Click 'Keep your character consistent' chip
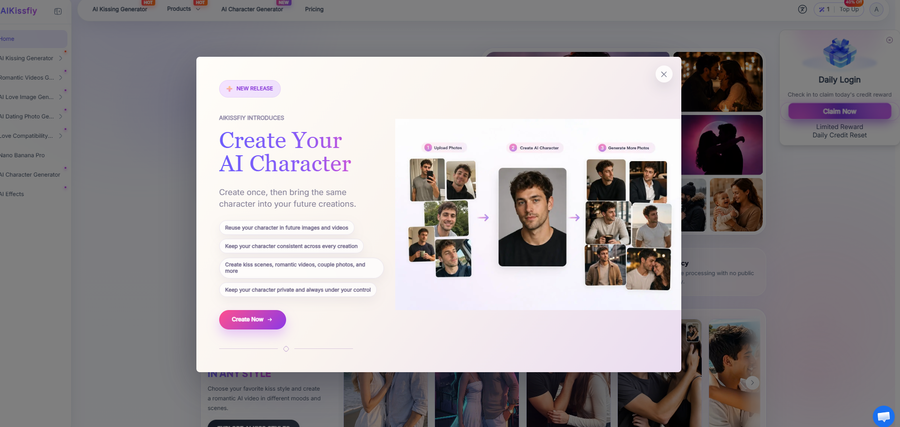The image size is (900, 427). tap(291, 246)
